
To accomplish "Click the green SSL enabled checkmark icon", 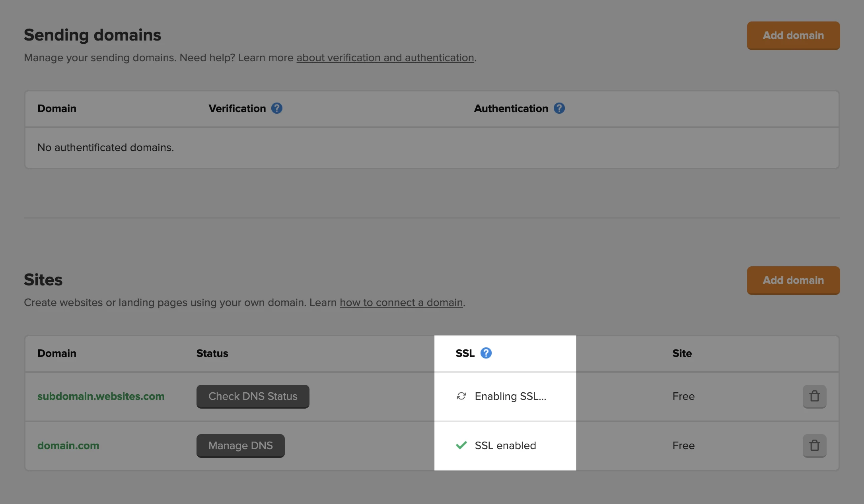I will pos(461,446).
